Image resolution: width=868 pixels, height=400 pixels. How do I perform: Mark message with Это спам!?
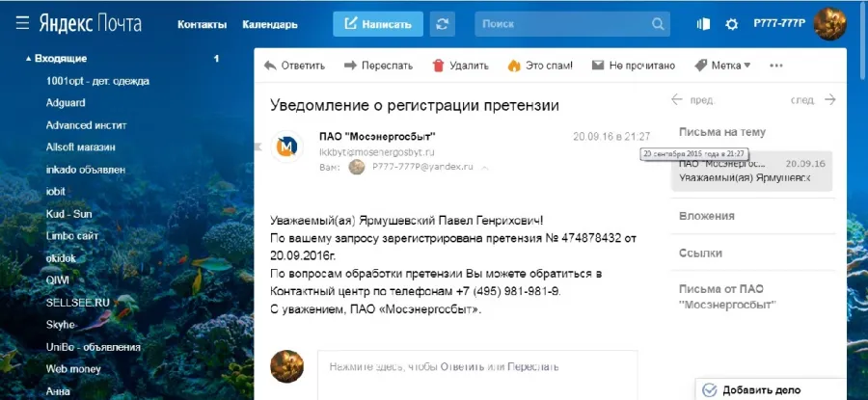click(540, 66)
